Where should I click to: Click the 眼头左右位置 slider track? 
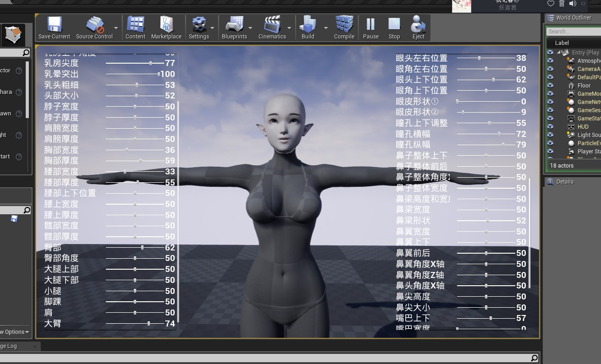(x=486, y=58)
